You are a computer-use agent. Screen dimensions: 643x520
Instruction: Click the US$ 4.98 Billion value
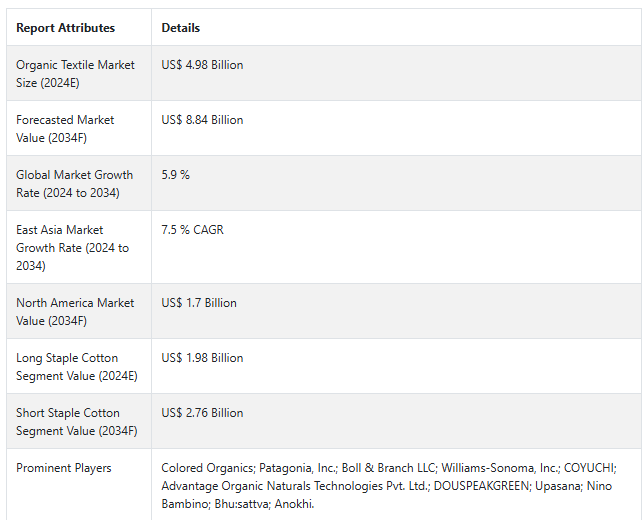click(202, 65)
